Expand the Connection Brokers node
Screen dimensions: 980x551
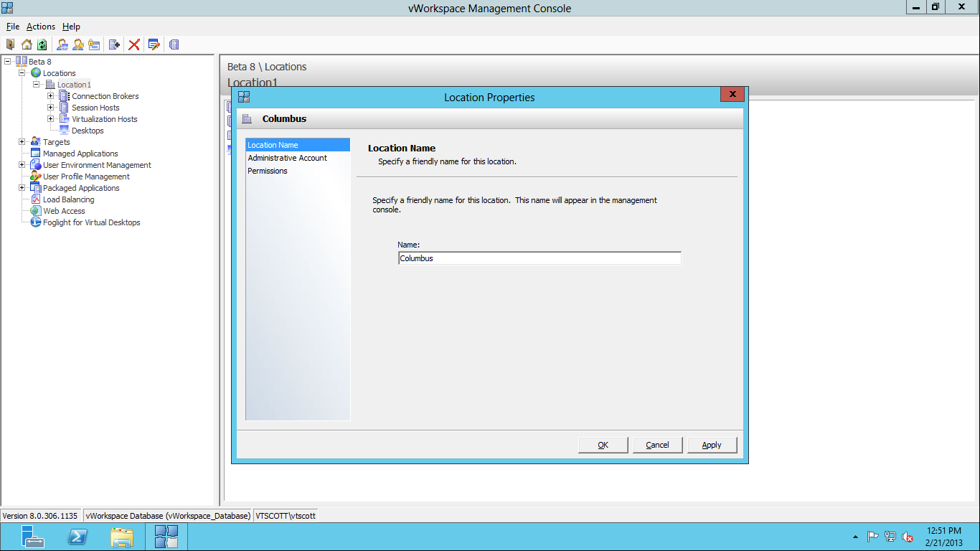pos(50,96)
